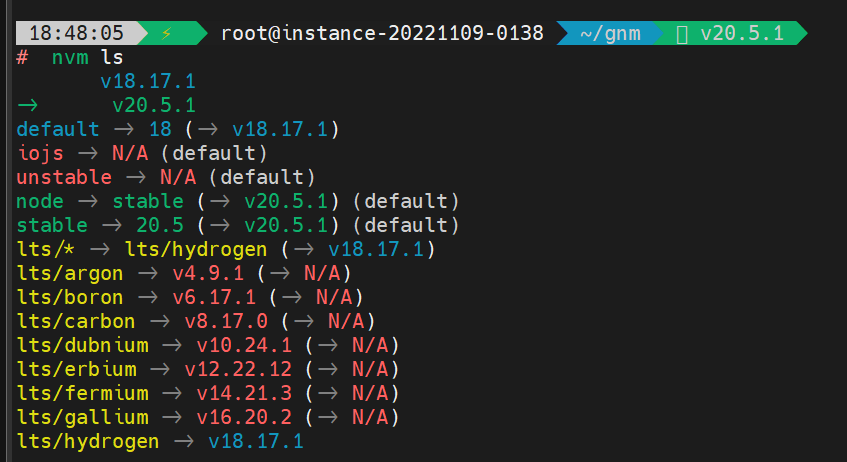Click the 'default' alias label
Viewport: 847px width, 462px height.
pos(58,129)
